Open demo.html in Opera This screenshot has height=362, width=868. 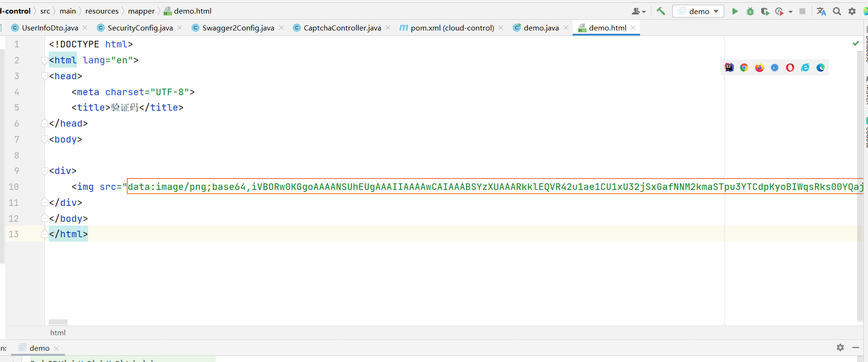[x=790, y=68]
